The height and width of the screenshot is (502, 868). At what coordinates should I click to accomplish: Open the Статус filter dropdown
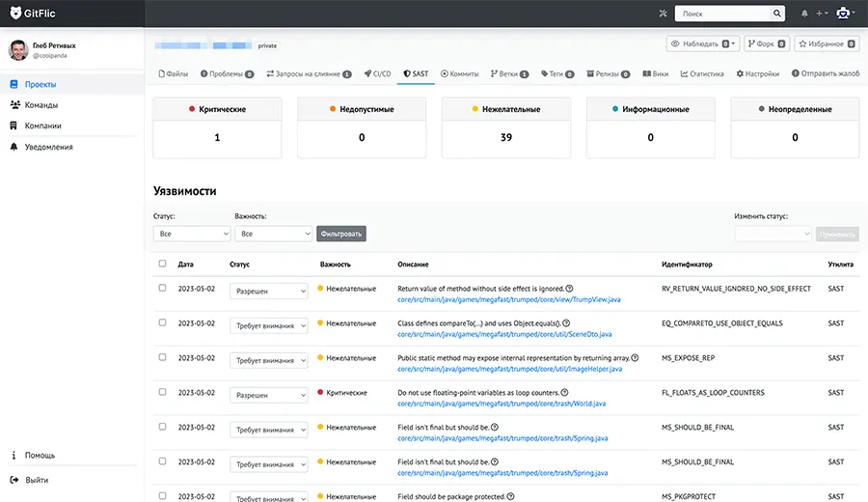(x=192, y=234)
